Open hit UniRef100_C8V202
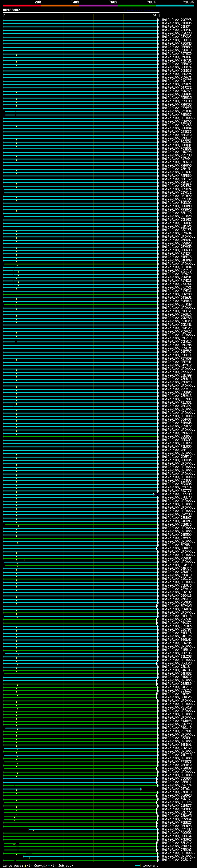 pos(177,37)
